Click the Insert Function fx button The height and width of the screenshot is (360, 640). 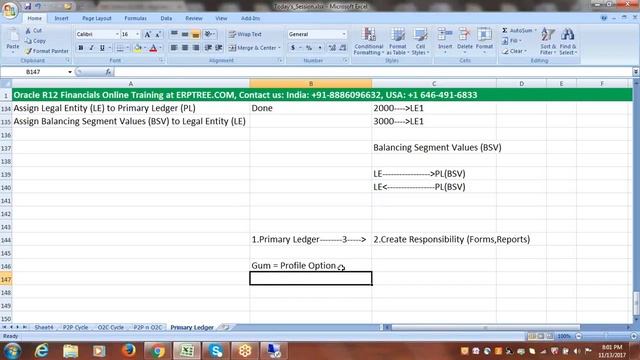pyautogui.click(x=108, y=72)
